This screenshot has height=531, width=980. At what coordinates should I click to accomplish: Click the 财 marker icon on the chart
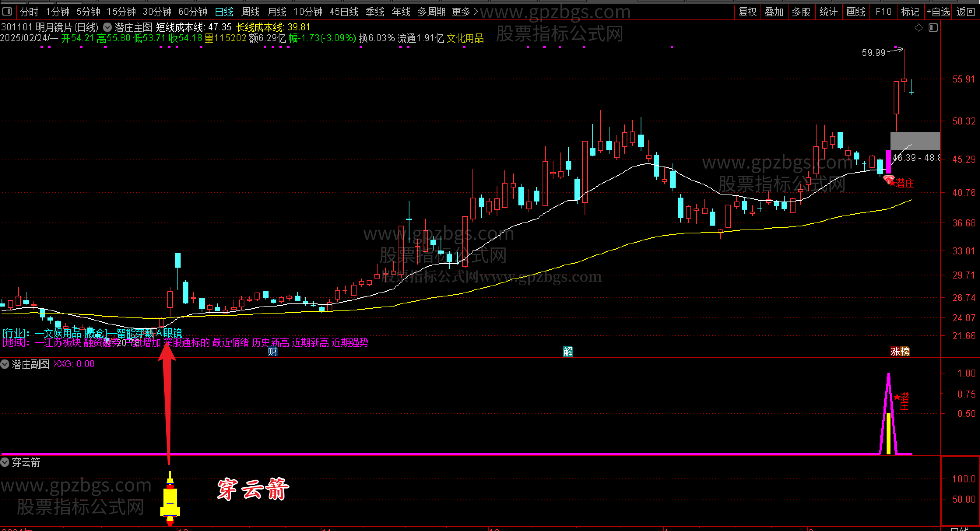tap(272, 352)
